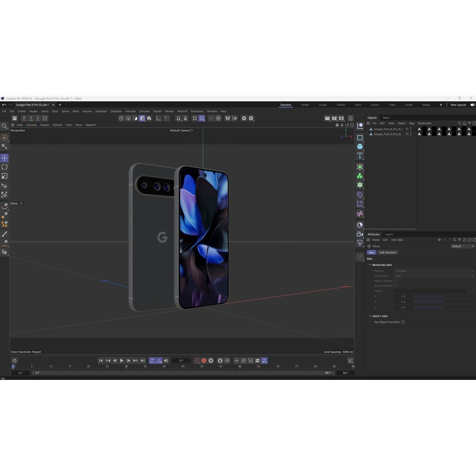This screenshot has height=476, width=476.
Task: Click the Soft Selection button
Action: click(388, 253)
